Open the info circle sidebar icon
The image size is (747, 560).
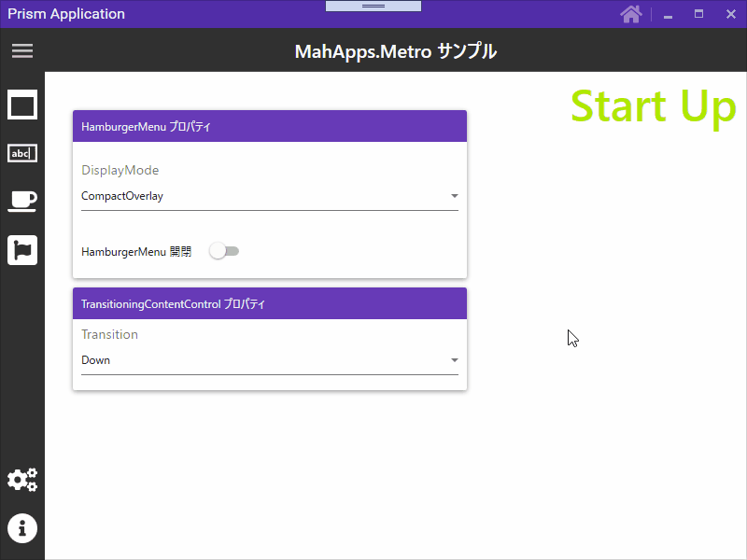pos(22,528)
